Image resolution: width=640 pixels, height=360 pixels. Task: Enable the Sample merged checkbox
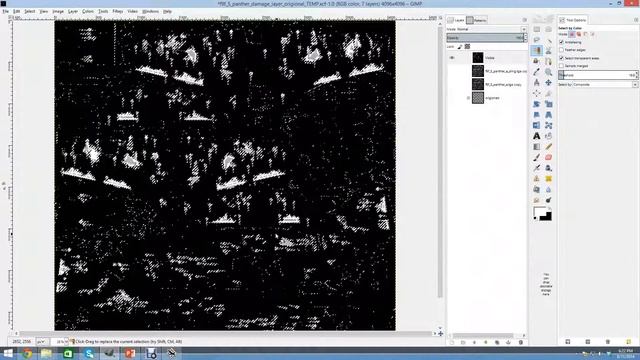click(562, 66)
